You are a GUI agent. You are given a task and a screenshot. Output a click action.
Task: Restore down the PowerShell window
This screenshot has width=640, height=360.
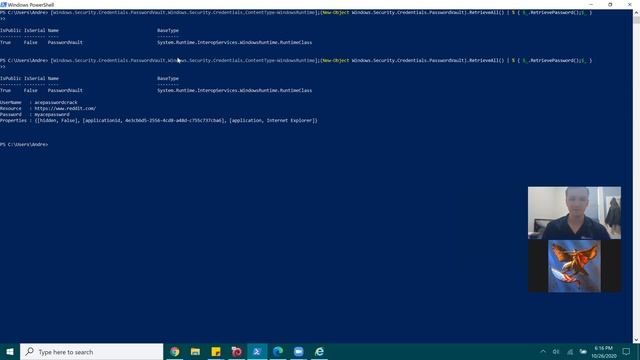click(610, 4)
